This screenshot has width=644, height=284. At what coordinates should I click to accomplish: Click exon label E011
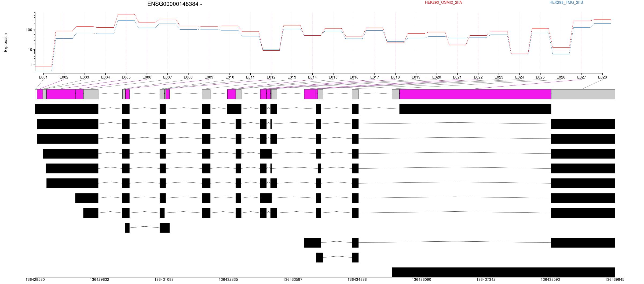(x=250, y=77)
